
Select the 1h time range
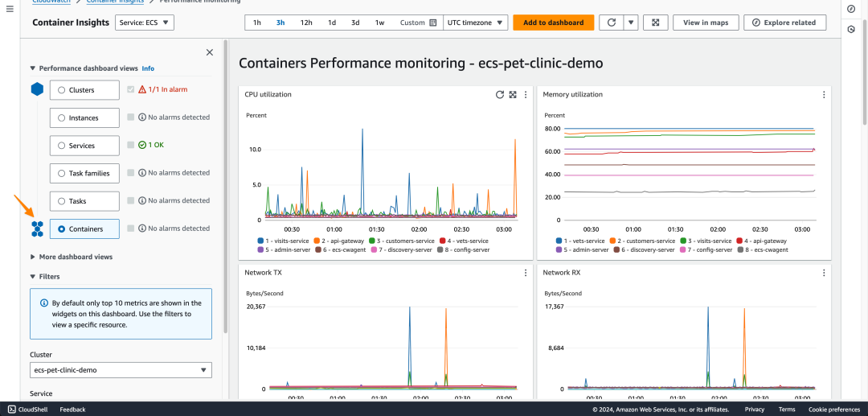(x=257, y=23)
